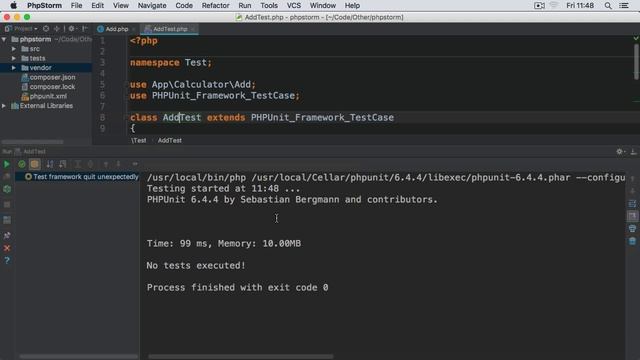Expand External Libraries node

click(x=4, y=106)
